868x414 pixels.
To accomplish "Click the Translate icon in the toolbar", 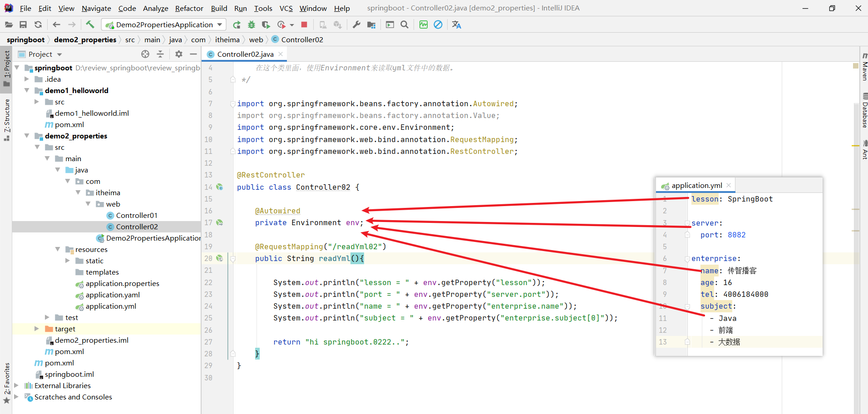I will tap(456, 25).
